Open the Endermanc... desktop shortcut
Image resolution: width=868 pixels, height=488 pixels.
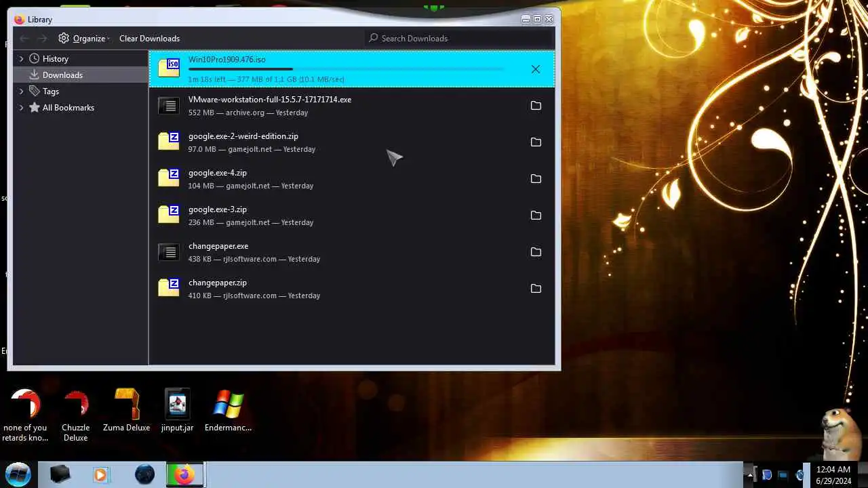pos(228,410)
